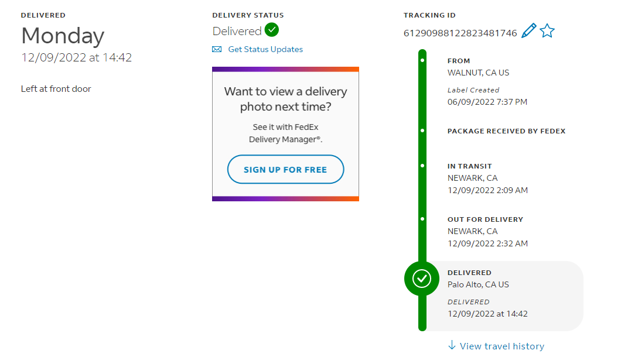Favorite this shipment with the star icon
The width and height of the screenshot is (621, 364).
547,31
